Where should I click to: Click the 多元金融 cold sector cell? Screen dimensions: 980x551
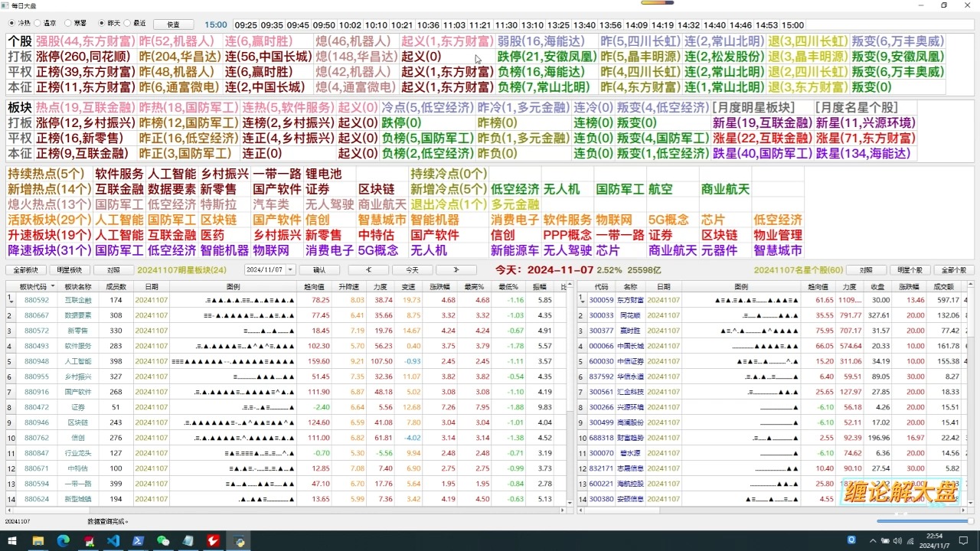515,204
